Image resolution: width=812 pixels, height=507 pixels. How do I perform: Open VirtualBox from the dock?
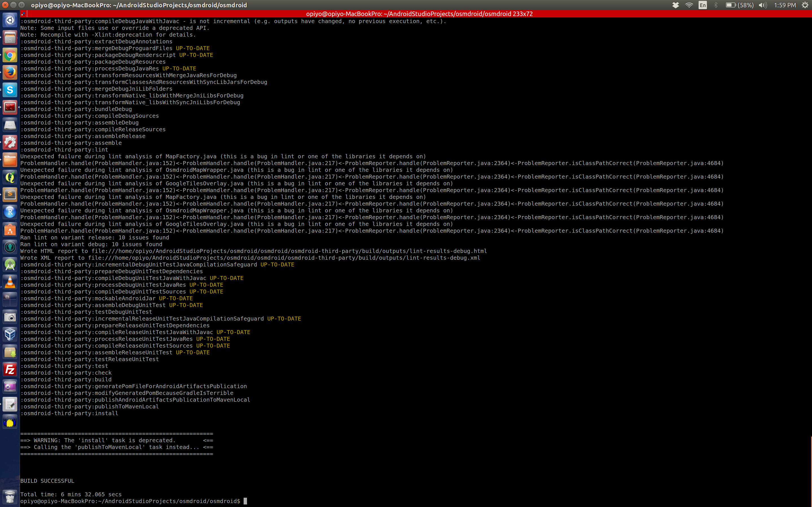click(10, 334)
